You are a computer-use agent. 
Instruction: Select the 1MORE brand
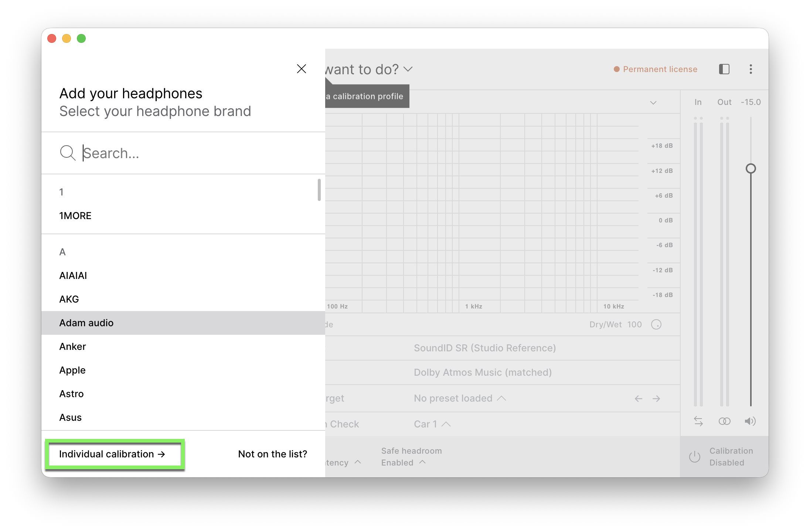(183, 216)
